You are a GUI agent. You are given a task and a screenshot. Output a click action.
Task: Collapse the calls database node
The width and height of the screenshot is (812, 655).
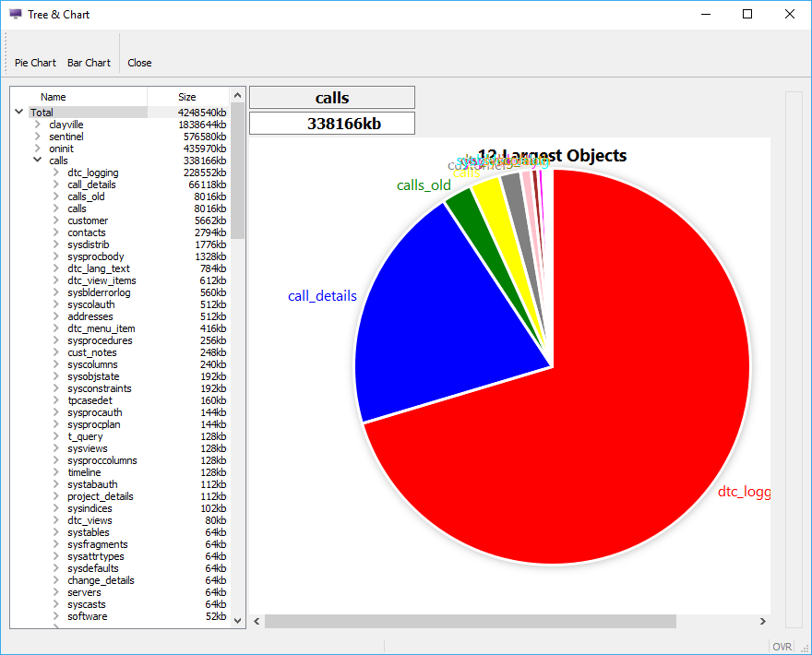coord(38,161)
